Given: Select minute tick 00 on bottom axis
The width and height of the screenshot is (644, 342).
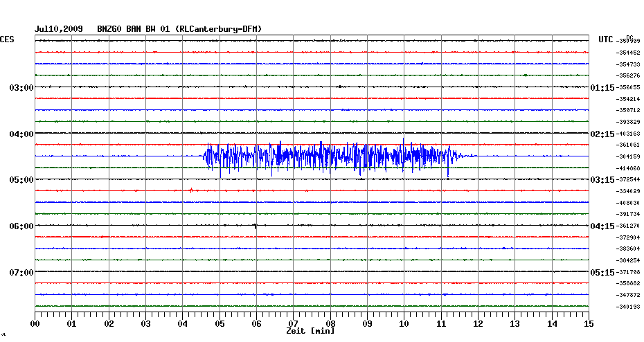Looking at the screenshot, I should (x=35, y=323).
